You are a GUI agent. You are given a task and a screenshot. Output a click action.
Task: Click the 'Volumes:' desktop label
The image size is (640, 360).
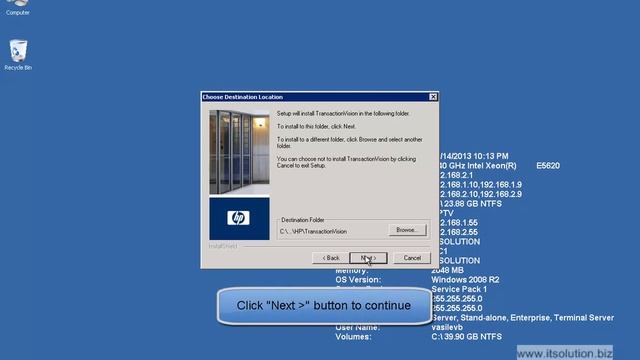[353, 337]
